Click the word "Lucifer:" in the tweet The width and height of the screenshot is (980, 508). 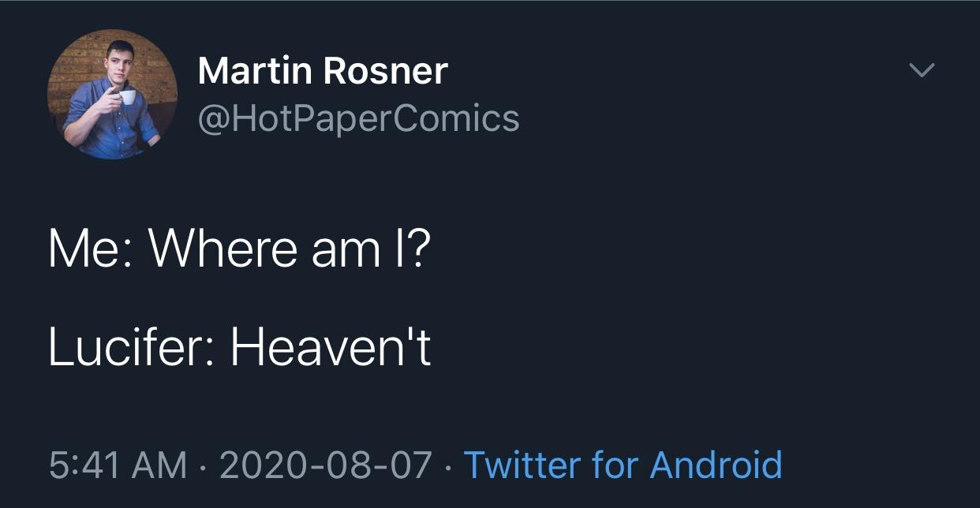(130, 347)
